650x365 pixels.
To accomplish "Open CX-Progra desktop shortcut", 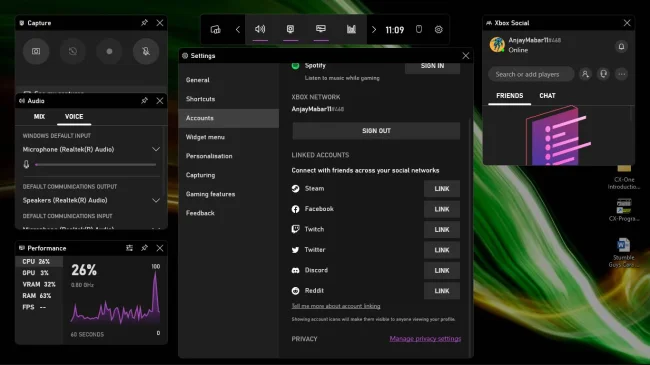I will [x=623, y=210].
